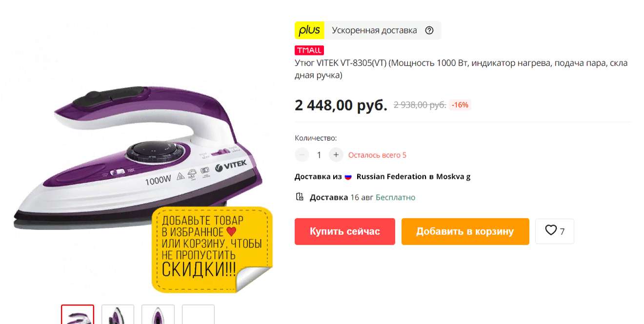This screenshot has height=324, width=644.
Task: Click the Бесплатно delivery text
Action: [395, 197]
